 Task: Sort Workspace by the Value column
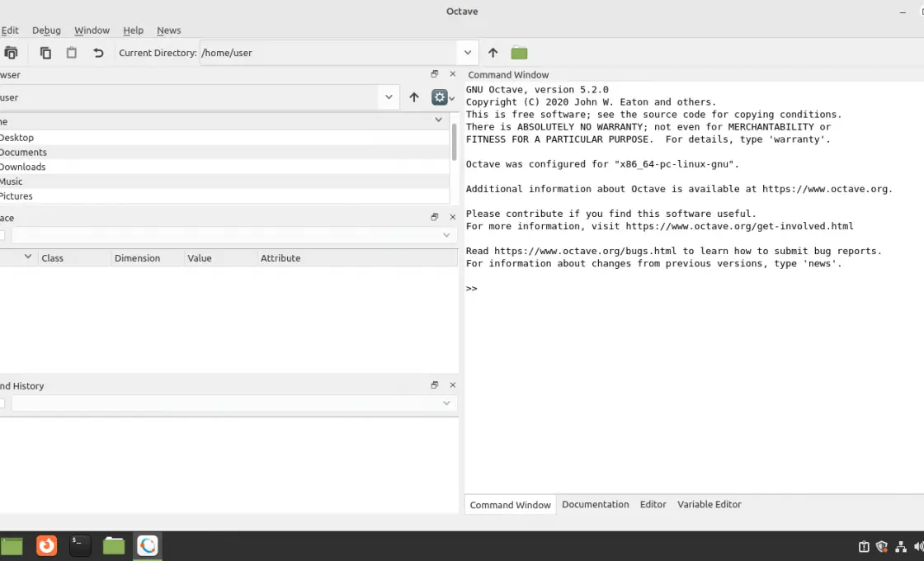221,258
